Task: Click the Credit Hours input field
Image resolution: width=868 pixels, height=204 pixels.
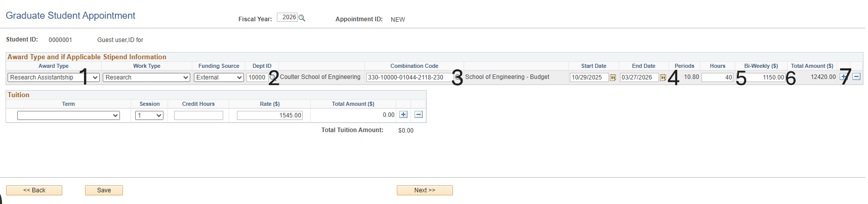Action: coord(198,115)
